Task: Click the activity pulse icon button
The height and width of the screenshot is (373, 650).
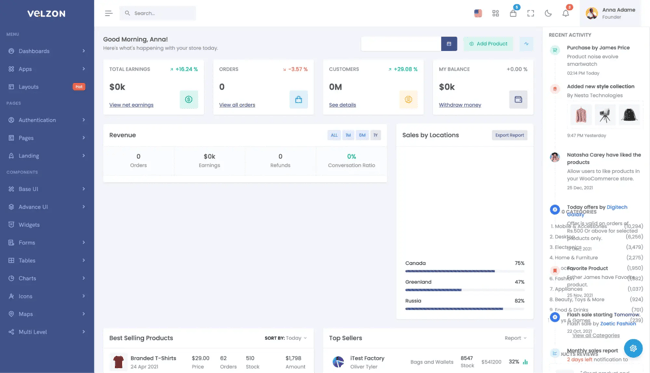Action: click(526, 44)
